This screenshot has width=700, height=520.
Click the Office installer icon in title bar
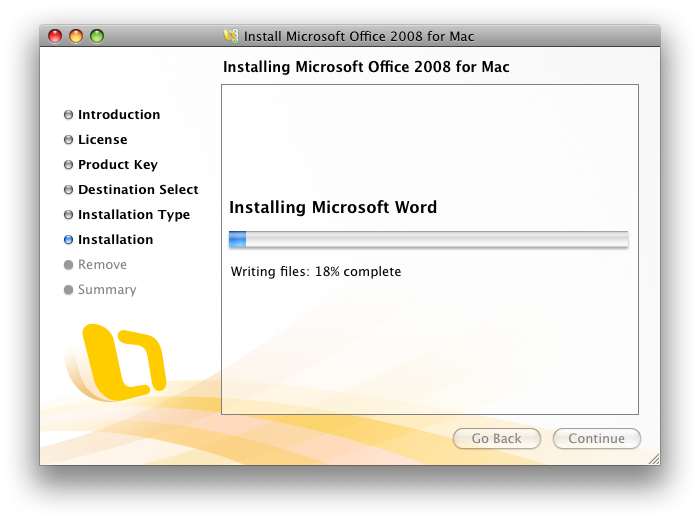click(x=231, y=36)
